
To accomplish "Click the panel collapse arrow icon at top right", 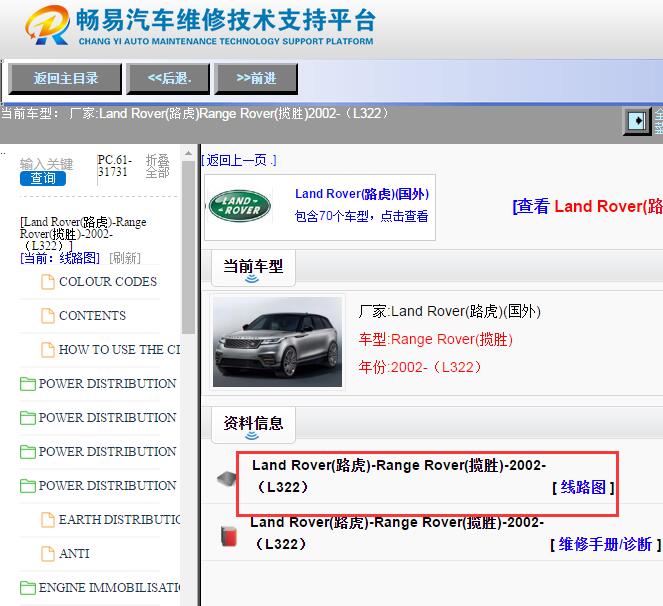I will coord(637,121).
